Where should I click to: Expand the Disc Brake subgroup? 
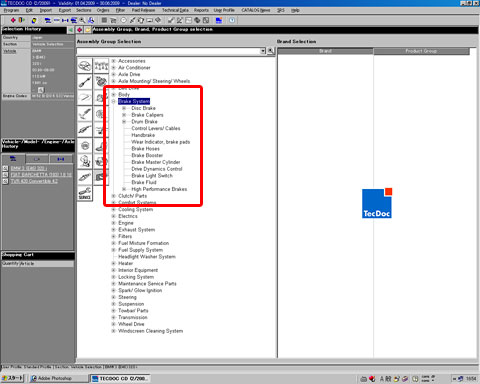pos(124,108)
